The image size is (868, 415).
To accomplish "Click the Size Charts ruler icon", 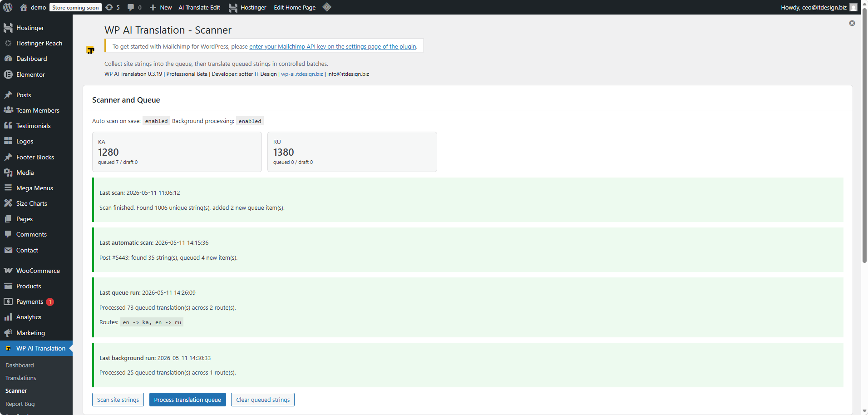I will [8, 203].
